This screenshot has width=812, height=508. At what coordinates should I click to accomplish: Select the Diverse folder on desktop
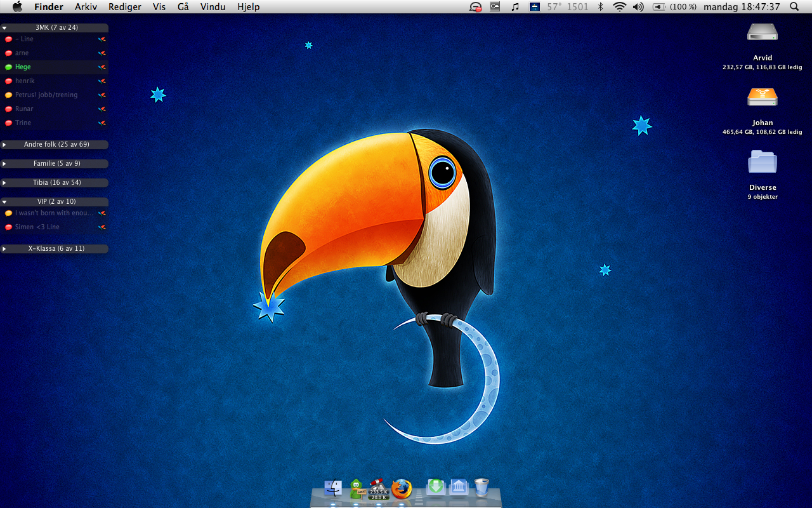point(762,162)
